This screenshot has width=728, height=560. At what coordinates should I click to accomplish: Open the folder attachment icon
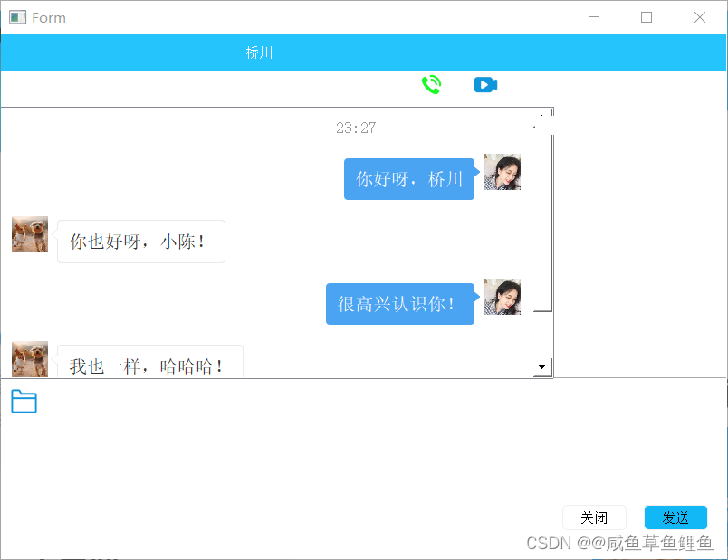point(24,402)
